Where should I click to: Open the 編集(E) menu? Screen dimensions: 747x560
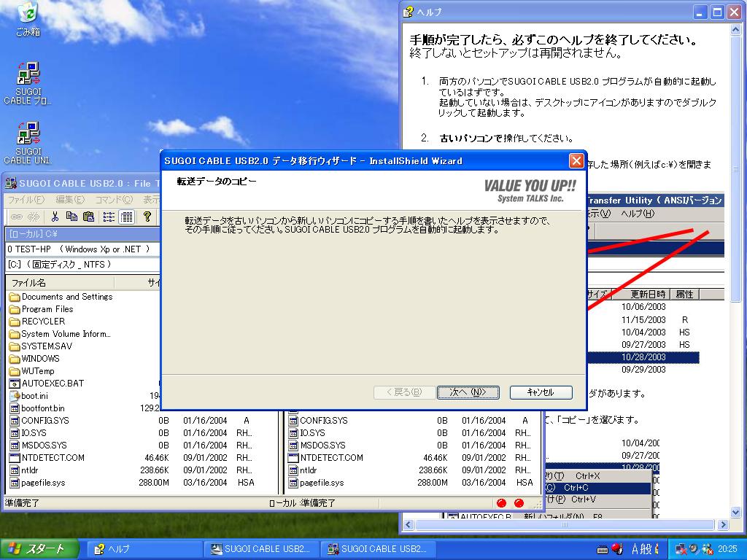tap(70, 200)
